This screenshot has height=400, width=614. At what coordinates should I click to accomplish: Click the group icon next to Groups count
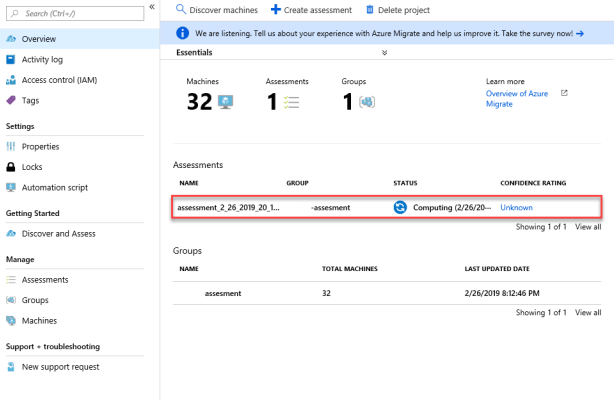[x=367, y=102]
